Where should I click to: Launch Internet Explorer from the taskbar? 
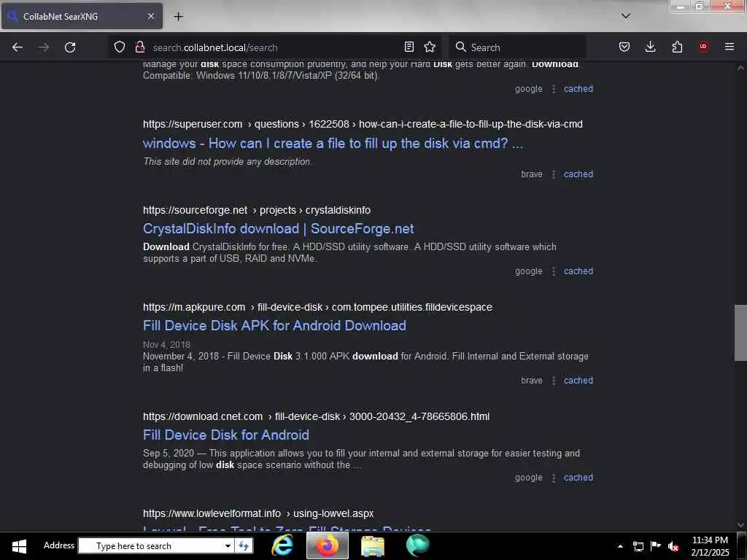point(282,545)
